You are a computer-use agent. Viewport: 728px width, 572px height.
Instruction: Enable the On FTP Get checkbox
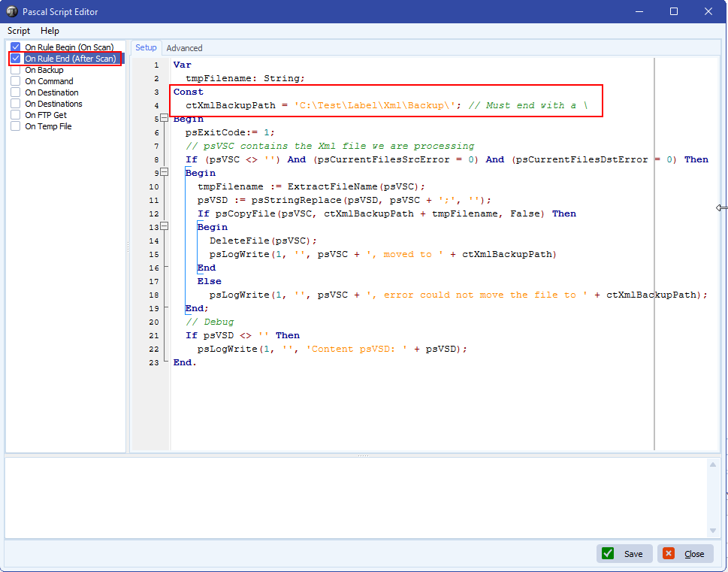pos(16,115)
